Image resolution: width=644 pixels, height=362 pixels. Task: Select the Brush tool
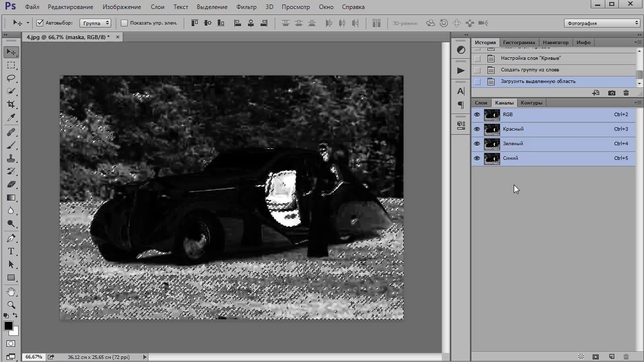click(x=11, y=145)
